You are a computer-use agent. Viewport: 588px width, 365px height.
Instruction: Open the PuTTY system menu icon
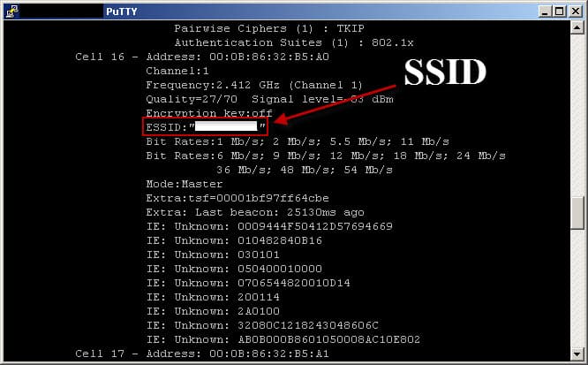11,11
